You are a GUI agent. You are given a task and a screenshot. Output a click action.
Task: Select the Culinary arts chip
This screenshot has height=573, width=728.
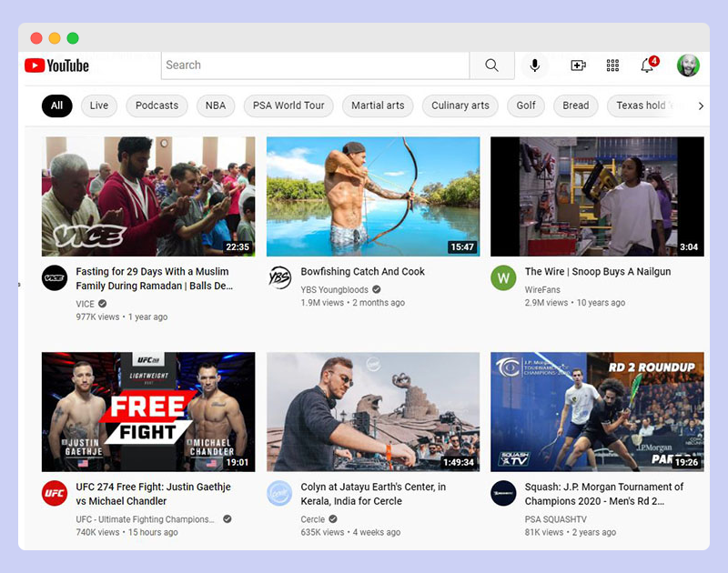[460, 106]
